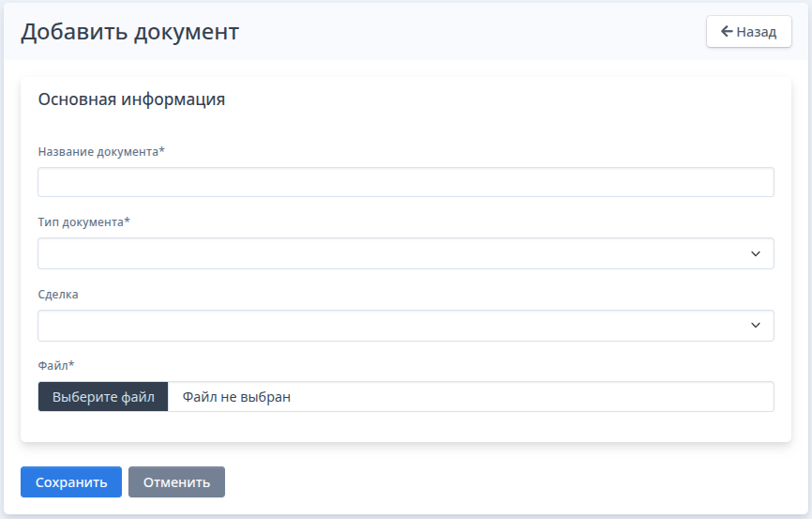Image resolution: width=812 pixels, height=519 pixels.
Task: Save the document with Сохранить
Action: tap(71, 482)
